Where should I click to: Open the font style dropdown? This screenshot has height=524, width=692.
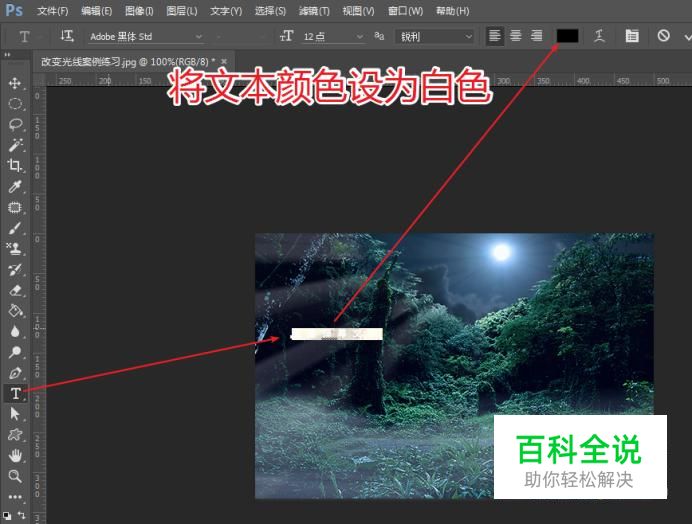tap(241, 37)
